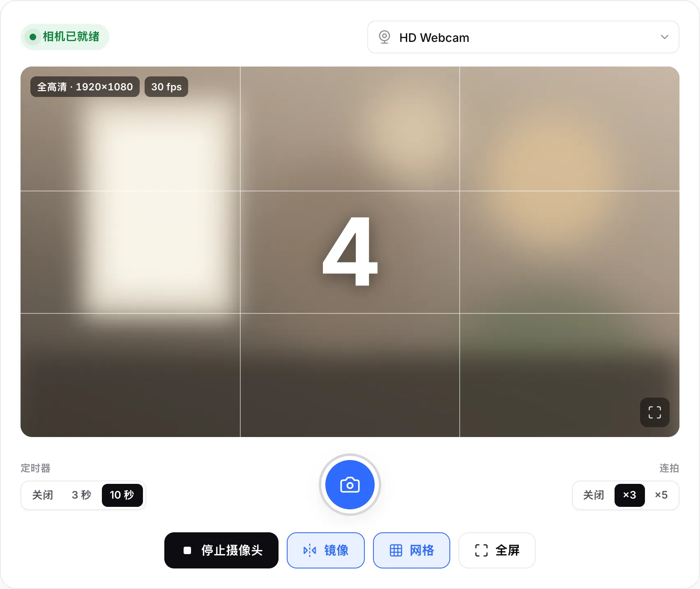Viewport: 700px width, 589px height.
Task: Select the ×3 burst option
Action: (629, 495)
